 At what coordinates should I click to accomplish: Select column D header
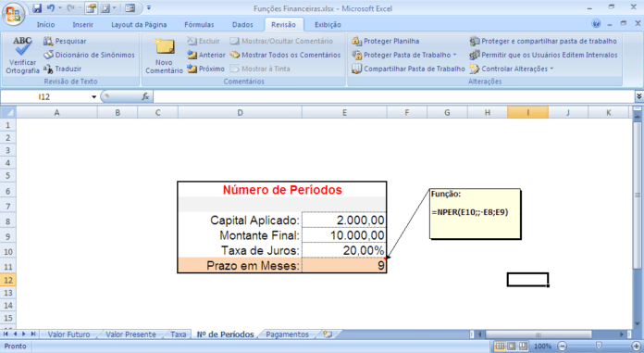(240, 113)
